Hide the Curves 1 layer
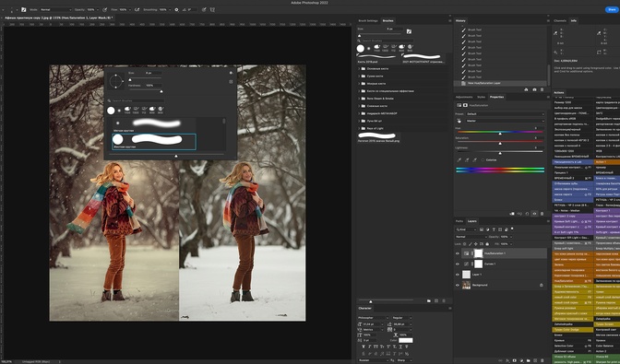Screen dimensions: 620x364 point(458,264)
